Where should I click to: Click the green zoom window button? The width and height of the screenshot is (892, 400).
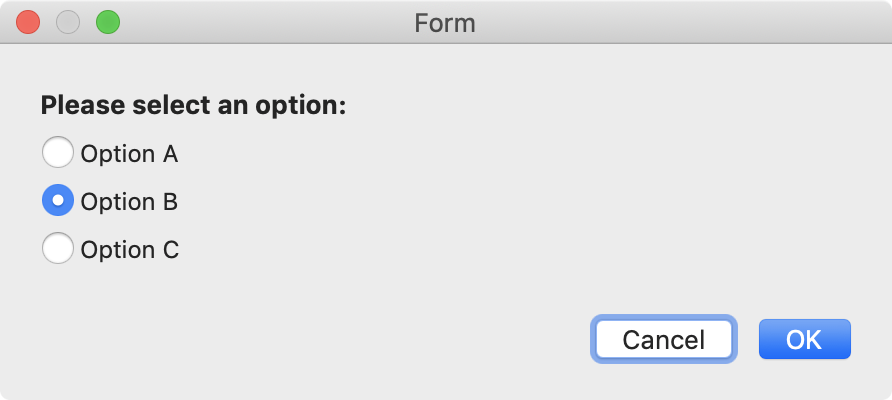click(x=108, y=22)
